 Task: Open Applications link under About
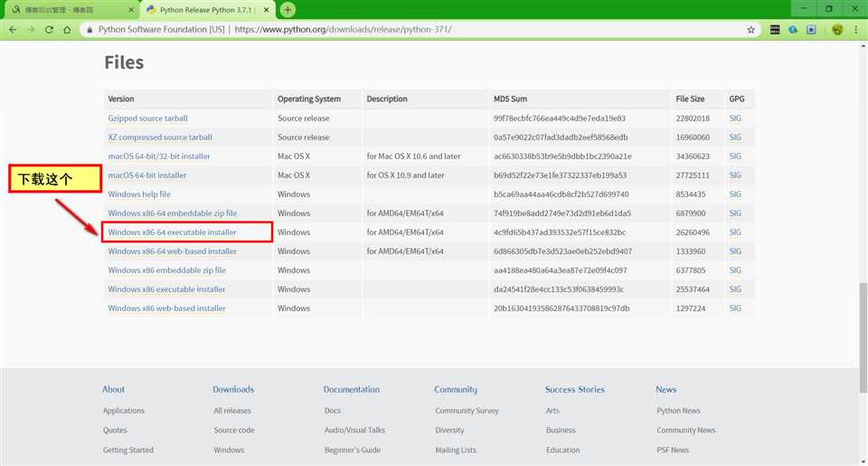[x=124, y=411]
